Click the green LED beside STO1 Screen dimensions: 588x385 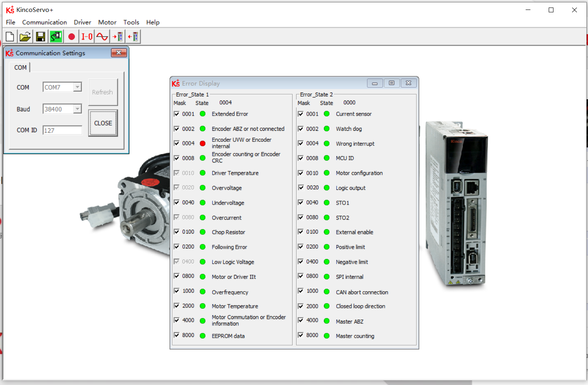[x=327, y=203]
